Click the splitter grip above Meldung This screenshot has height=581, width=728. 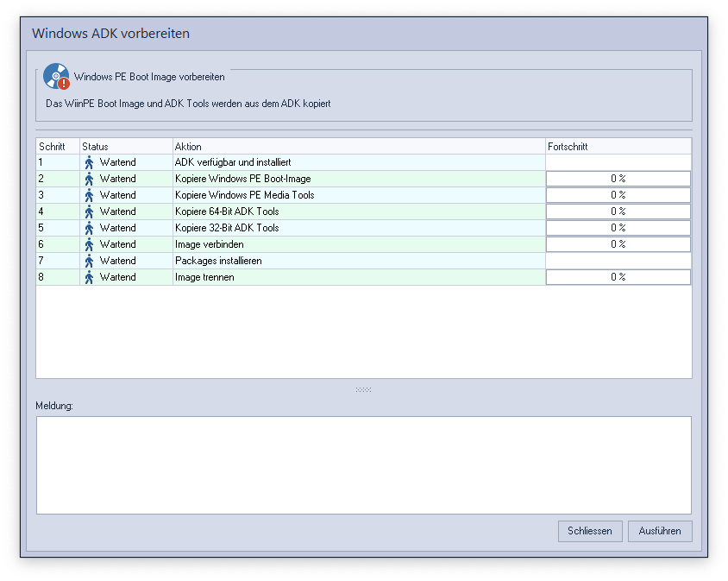(x=363, y=389)
